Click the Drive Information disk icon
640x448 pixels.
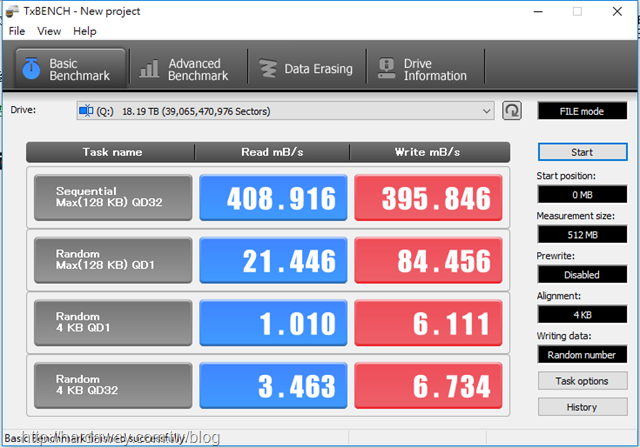pos(387,69)
